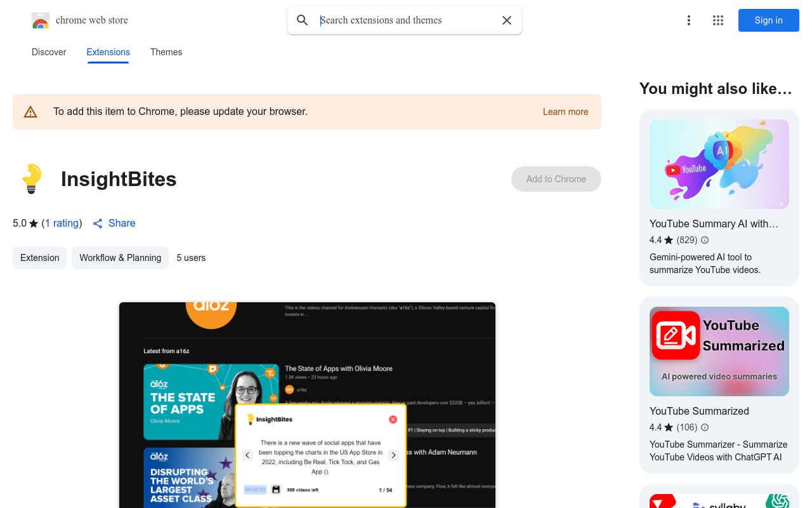Focus the search extensions and themes field
The width and height of the screenshot is (812, 508).
coord(406,20)
